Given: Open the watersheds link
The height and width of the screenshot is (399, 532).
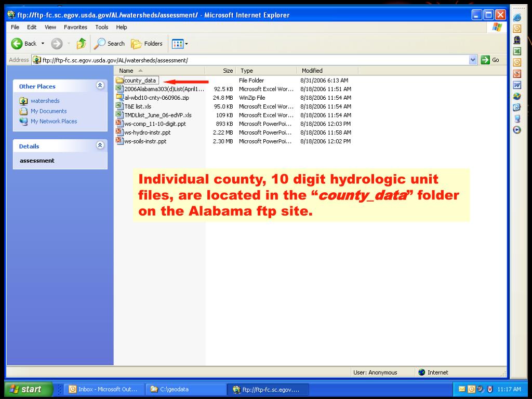Looking at the screenshot, I should point(45,101).
